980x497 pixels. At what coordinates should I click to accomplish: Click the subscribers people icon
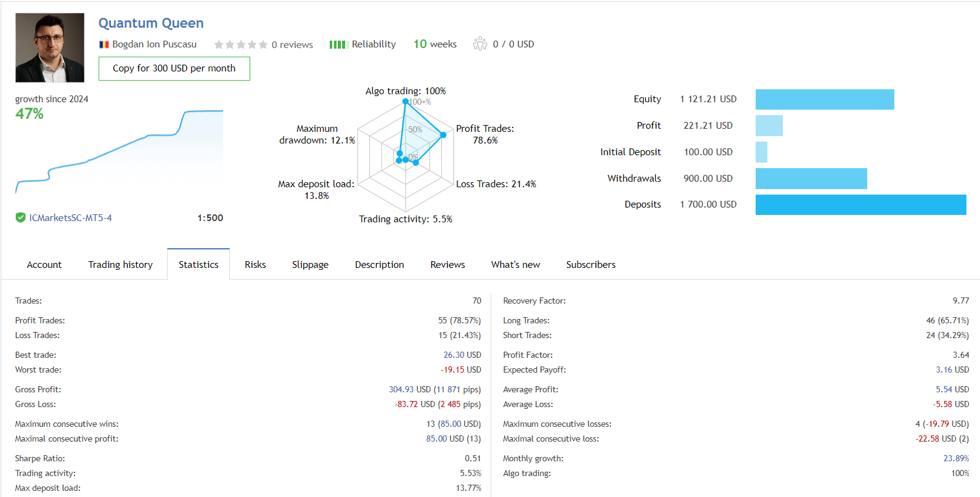point(480,44)
